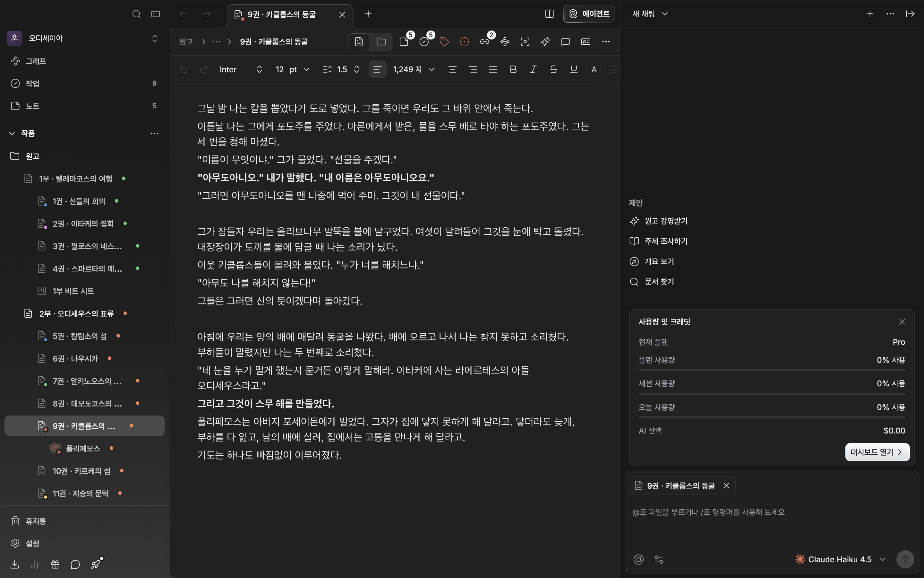924x578 pixels.
Task: Open the text color A swatch
Action: 594,69
